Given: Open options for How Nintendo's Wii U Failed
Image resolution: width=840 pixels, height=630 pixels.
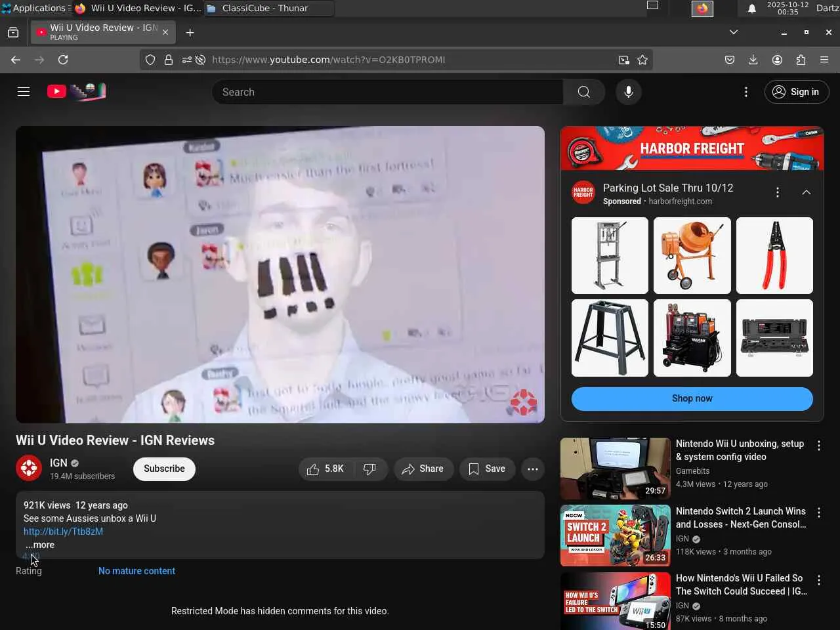Looking at the screenshot, I should (819, 580).
